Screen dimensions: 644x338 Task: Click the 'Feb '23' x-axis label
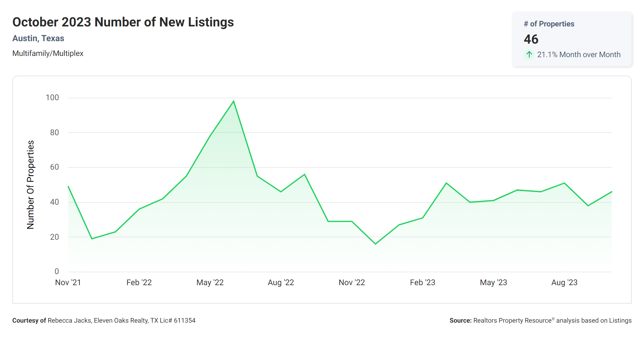422,282
